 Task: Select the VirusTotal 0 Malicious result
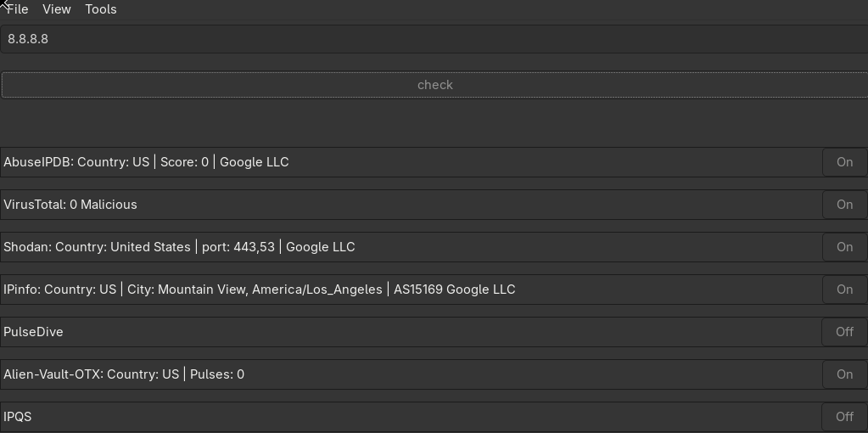pyautogui.click(x=70, y=205)
